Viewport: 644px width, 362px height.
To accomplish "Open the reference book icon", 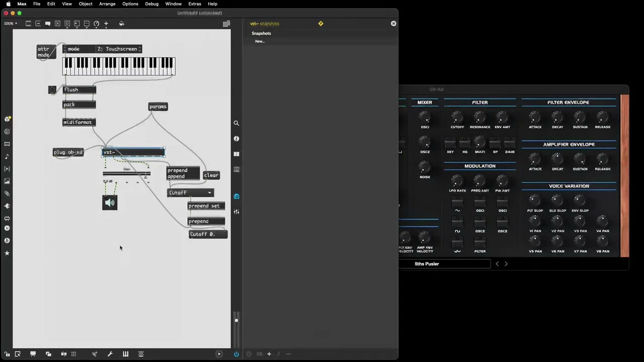I will pyautogui.click(x=236, y=154).
